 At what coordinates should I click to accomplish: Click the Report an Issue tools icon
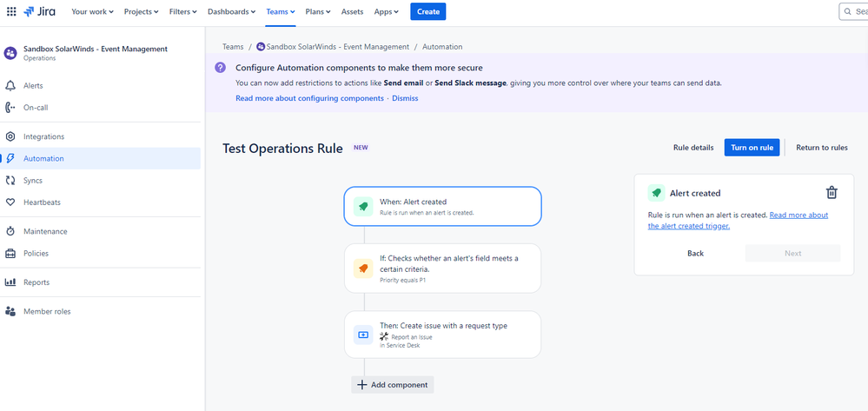pyautogui.click(x=384, y=336)
